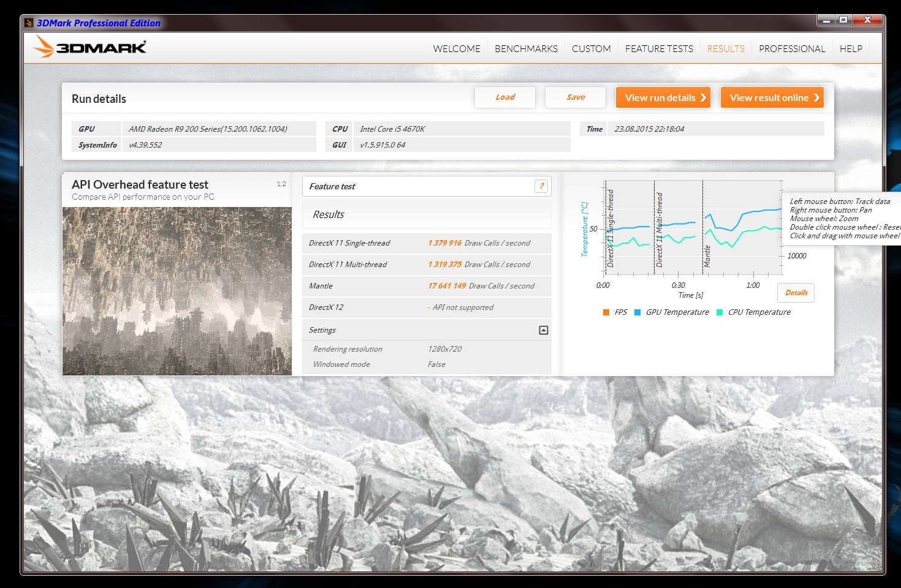Viewport: 901px width, 588px height.
Task: Click the 3DMark logo in the header
Action: pos(90,47)
